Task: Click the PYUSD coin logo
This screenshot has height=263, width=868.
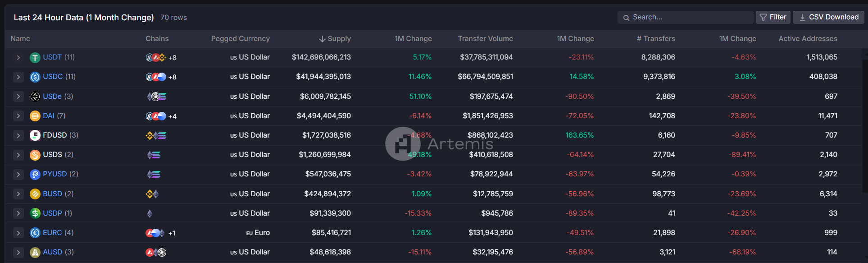Action: [35, 175]
